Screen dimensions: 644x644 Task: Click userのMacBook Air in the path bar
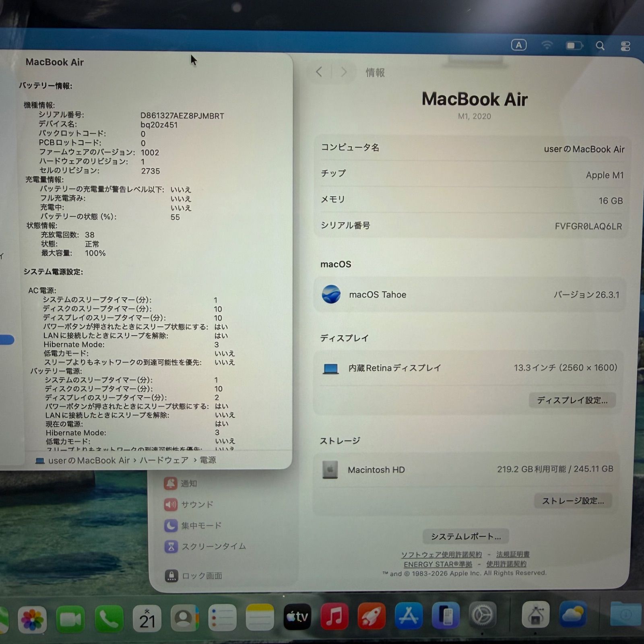(83, 460)
